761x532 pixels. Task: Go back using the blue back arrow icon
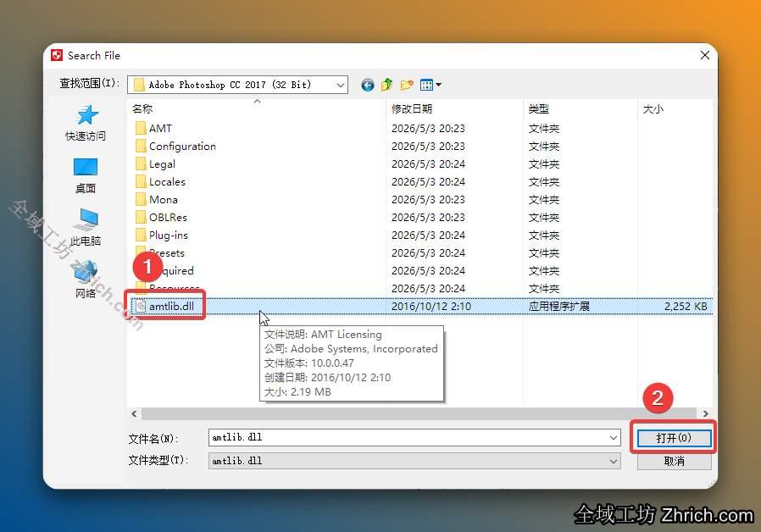pyautogui.click(x=368, y=86)
